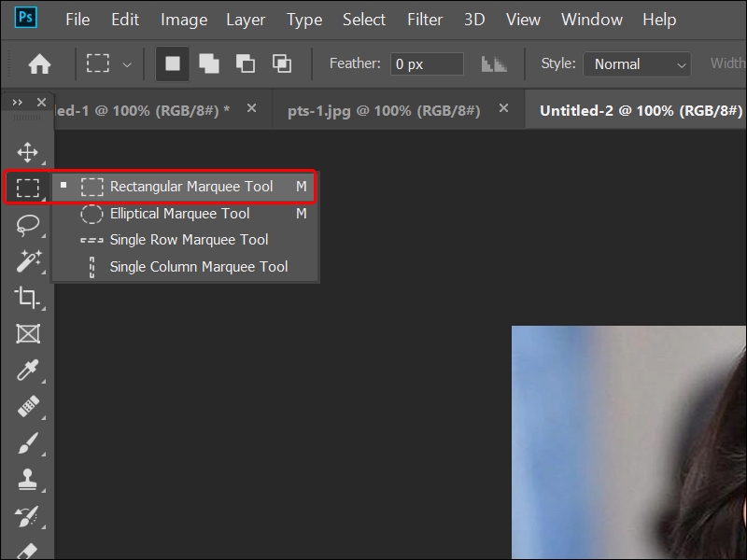Select the Clone Stamp tool
Viewport: 747px width, 560px height.
coord(28,480)
